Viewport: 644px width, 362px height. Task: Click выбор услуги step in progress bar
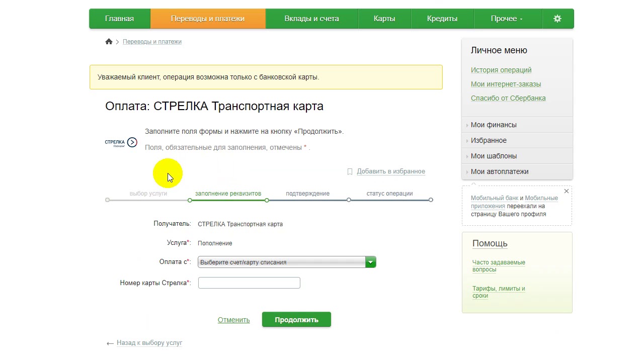(x=148, y=194)
